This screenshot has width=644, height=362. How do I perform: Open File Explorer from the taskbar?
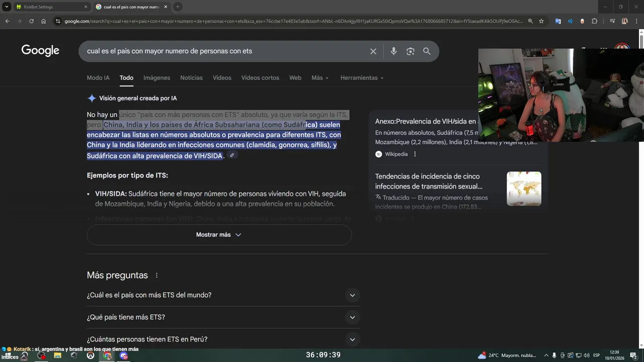(57, 355)
